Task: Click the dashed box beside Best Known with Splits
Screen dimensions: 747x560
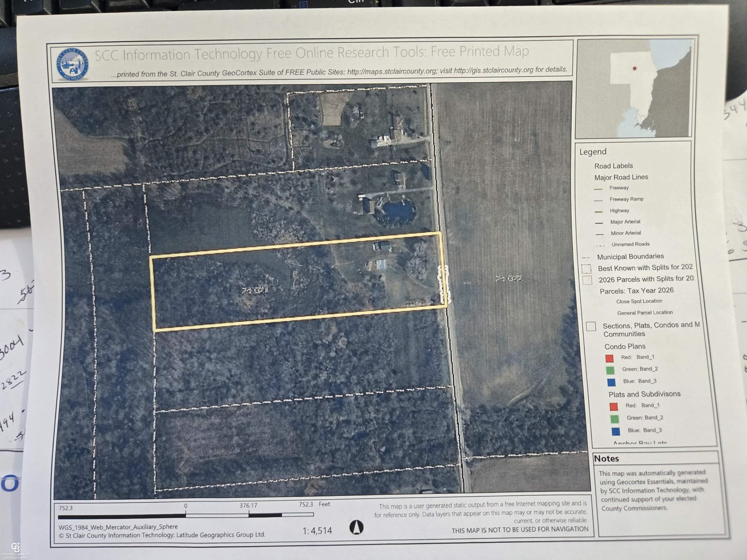Action: coord(586,269)
